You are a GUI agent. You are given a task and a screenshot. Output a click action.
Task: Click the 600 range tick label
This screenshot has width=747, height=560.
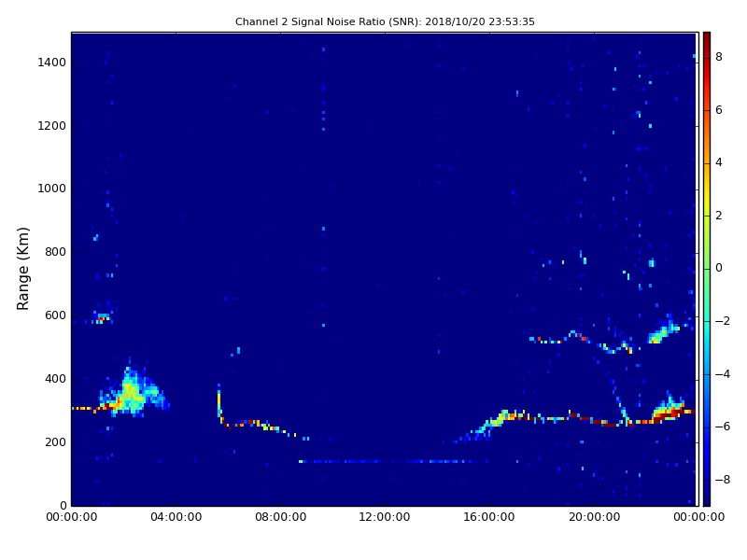[x=55, y=315]
